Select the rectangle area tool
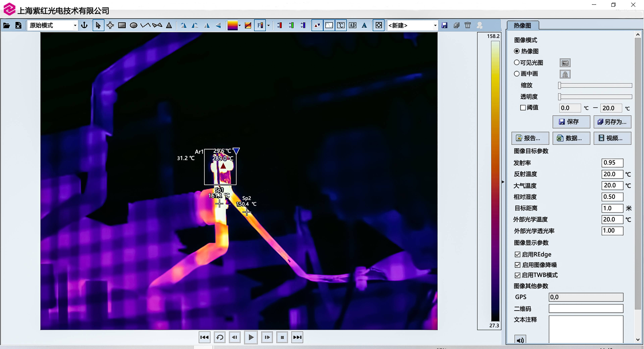Image resolution: width=644 pixels, height=349 pixels. click(x=122, y=25)
